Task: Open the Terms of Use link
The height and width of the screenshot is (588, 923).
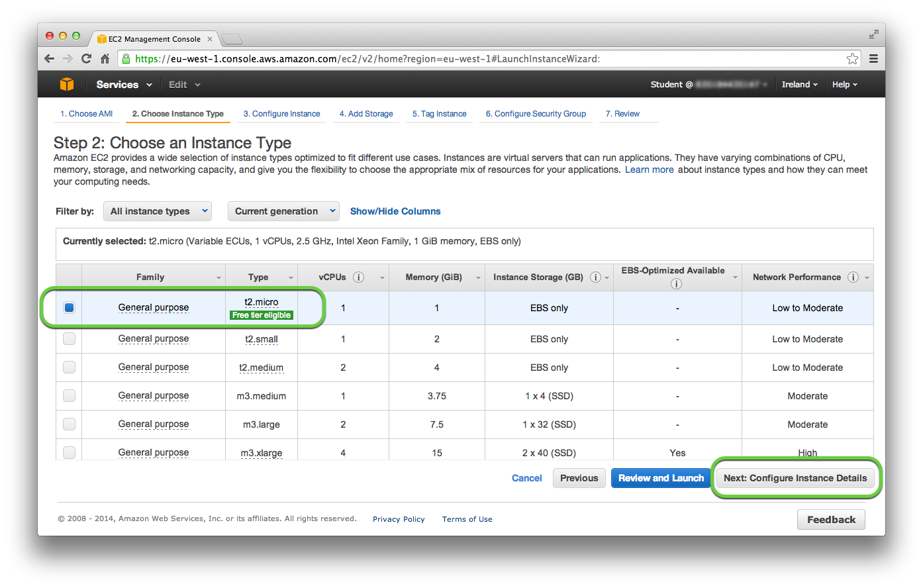Action: pos(467,519)
